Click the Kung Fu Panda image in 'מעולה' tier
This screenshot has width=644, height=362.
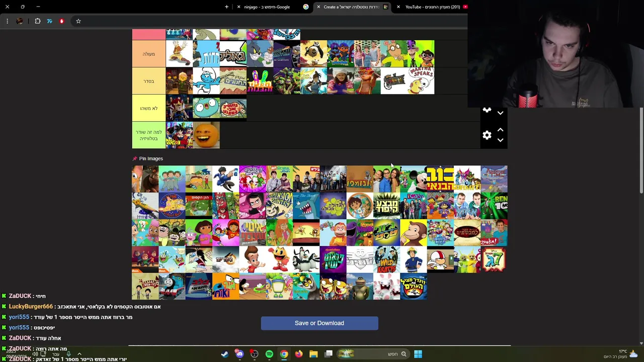point(313,54)
